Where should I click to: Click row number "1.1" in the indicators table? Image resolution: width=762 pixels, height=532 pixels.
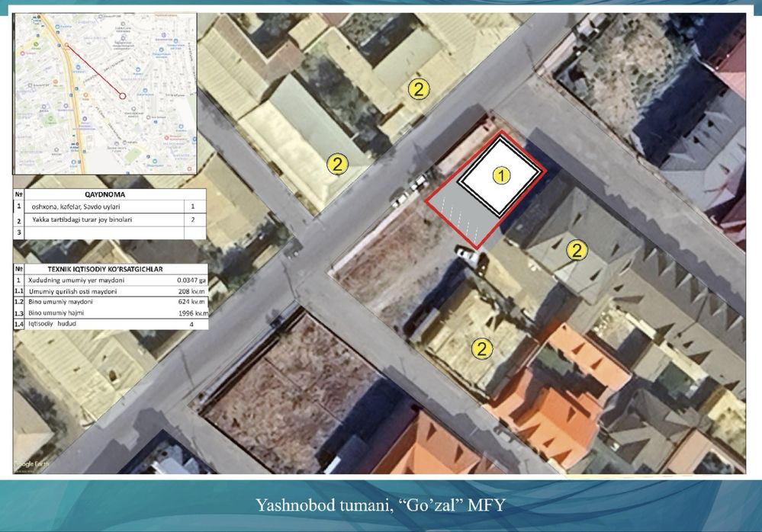18,291
